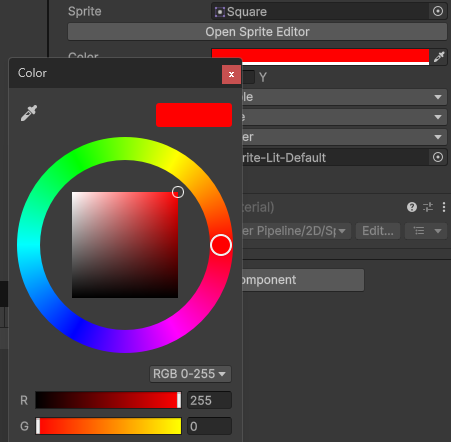The image size is (451, 442).
Task: Open material presets sliders icon
Action: [428, 207]
